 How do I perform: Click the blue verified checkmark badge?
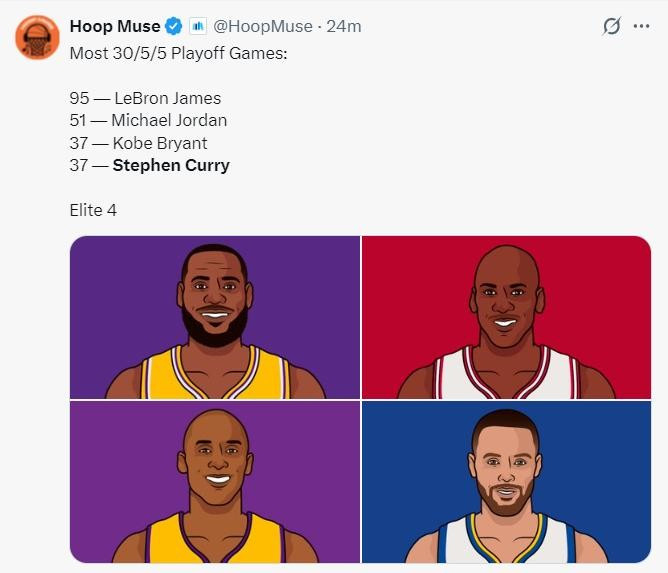pyautogui.click(x=174, y=26)
